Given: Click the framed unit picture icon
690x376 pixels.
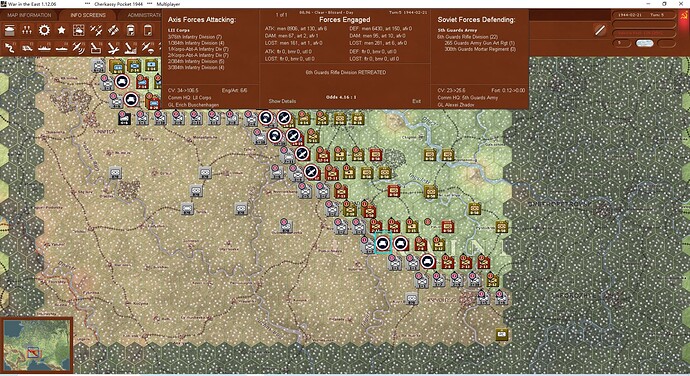Looking at the screenshot, I should click(79, 30).
